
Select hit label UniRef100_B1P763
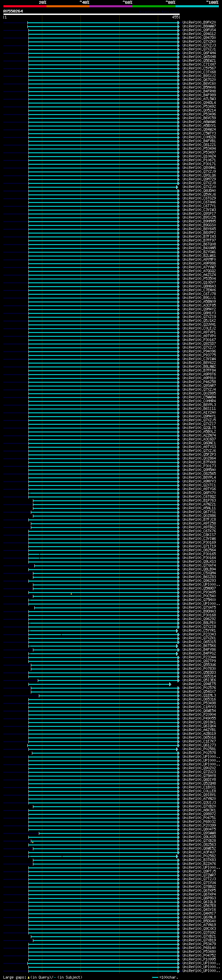[x=199, y=501]
